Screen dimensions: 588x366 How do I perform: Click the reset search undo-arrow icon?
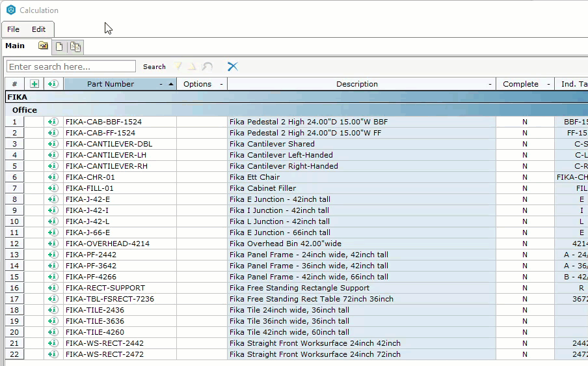207,66
